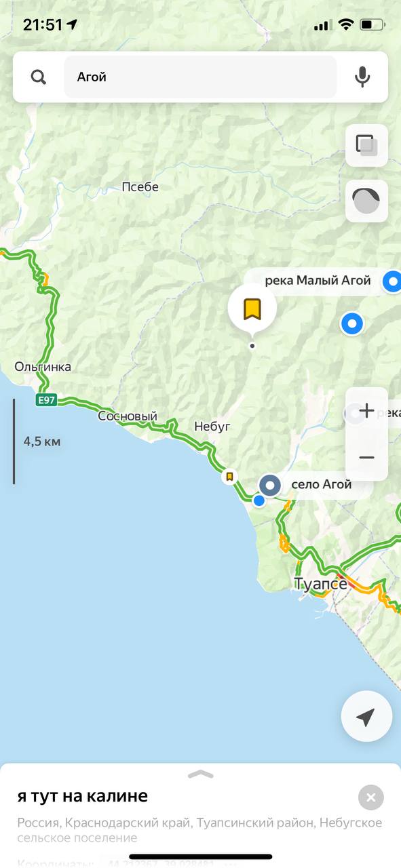This screenshot has width=401, height=868.
Task: Tap the Ольгинка town label
Action: (x=43, y=367)
